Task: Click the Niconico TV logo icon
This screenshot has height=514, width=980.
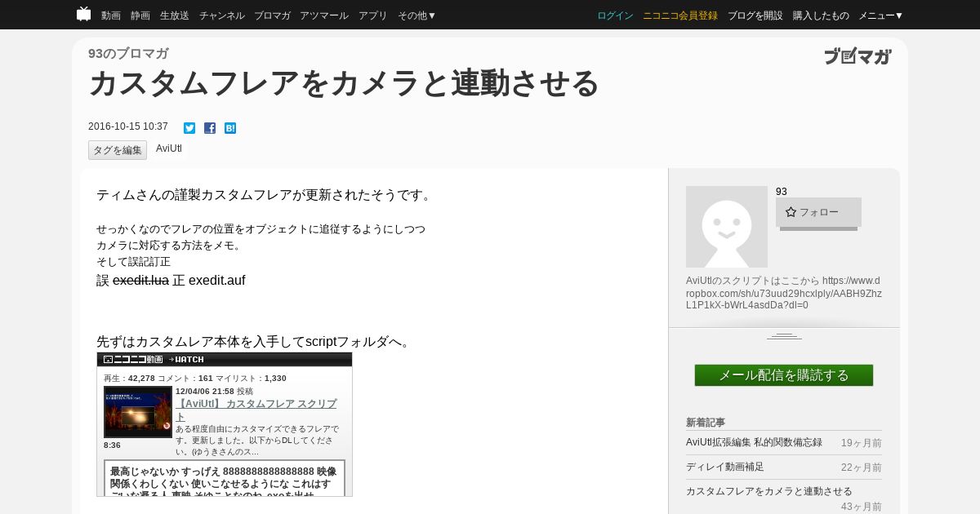Action: [x=83, y=14]
